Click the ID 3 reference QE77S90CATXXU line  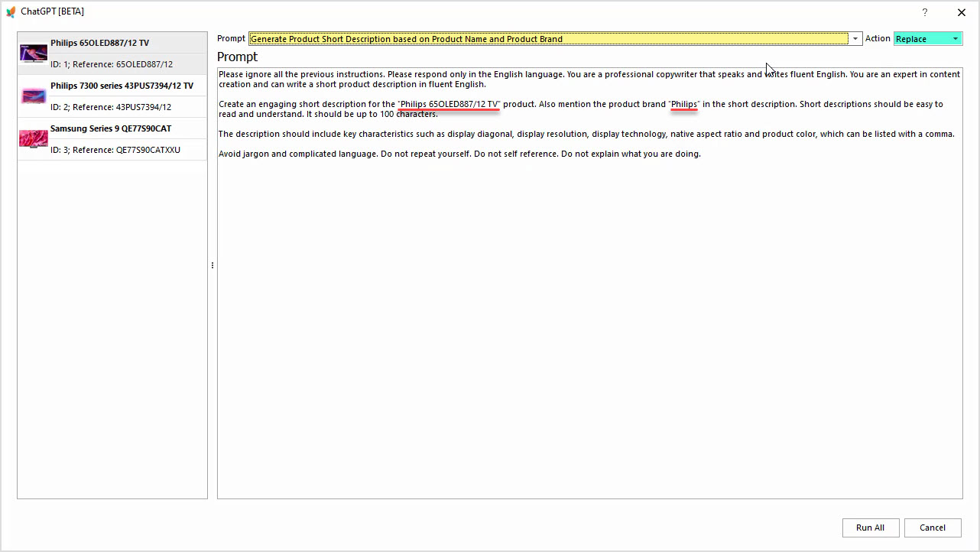115,150
